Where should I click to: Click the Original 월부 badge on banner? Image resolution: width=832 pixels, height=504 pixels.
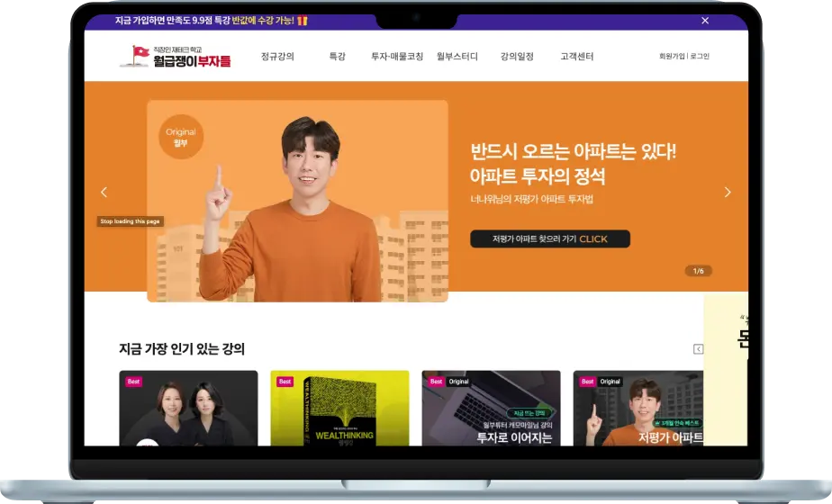(x=181, y=137)
